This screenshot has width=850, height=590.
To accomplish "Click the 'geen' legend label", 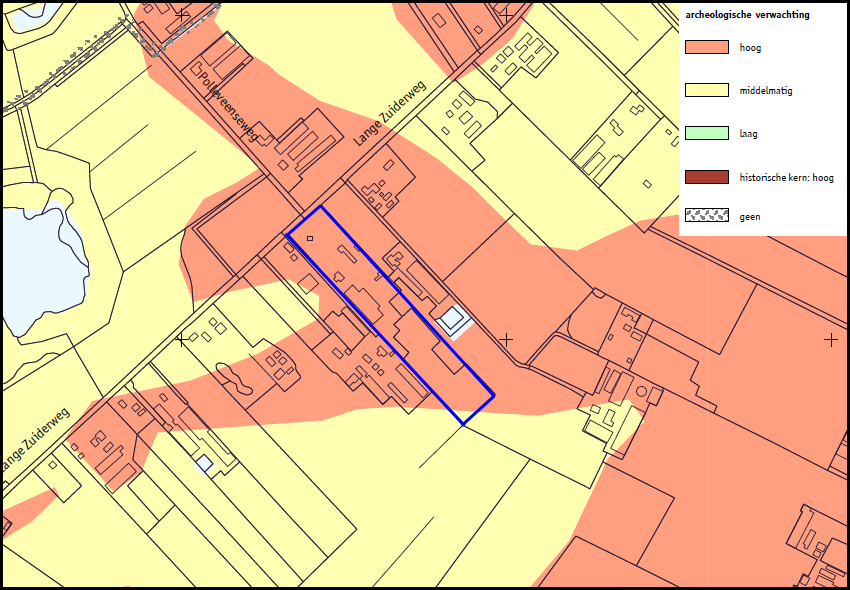I will pos(750,217).
